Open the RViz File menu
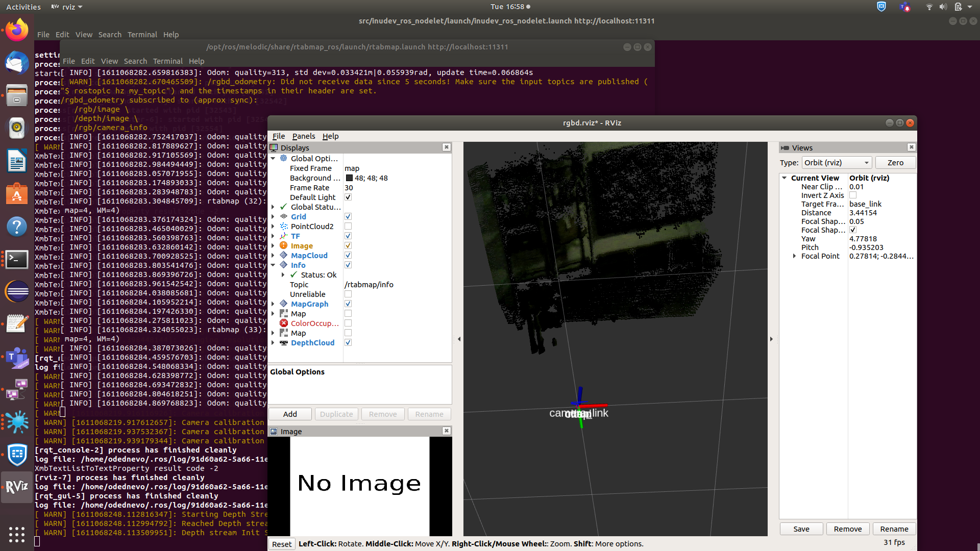Screen dimensions: 980x551 coord(278,136)
